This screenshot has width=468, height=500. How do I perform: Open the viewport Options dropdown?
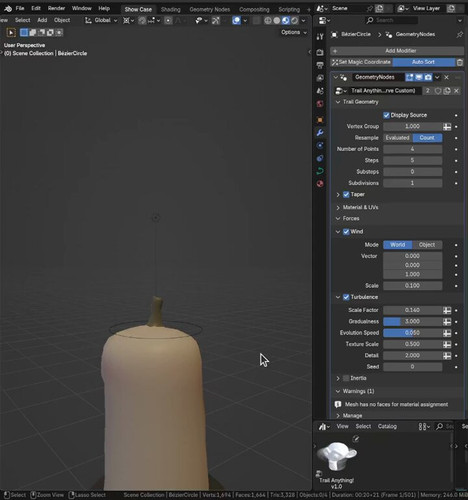coord(294,32)
